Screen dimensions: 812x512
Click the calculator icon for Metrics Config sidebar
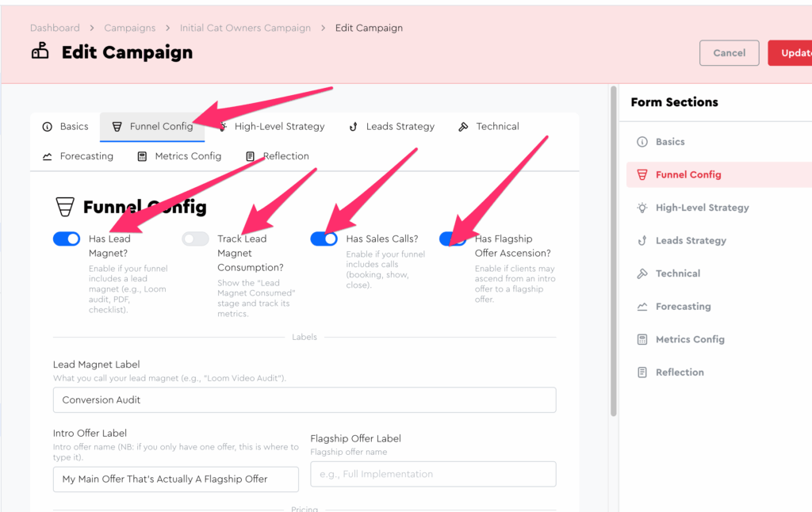(x=642, y=339)
